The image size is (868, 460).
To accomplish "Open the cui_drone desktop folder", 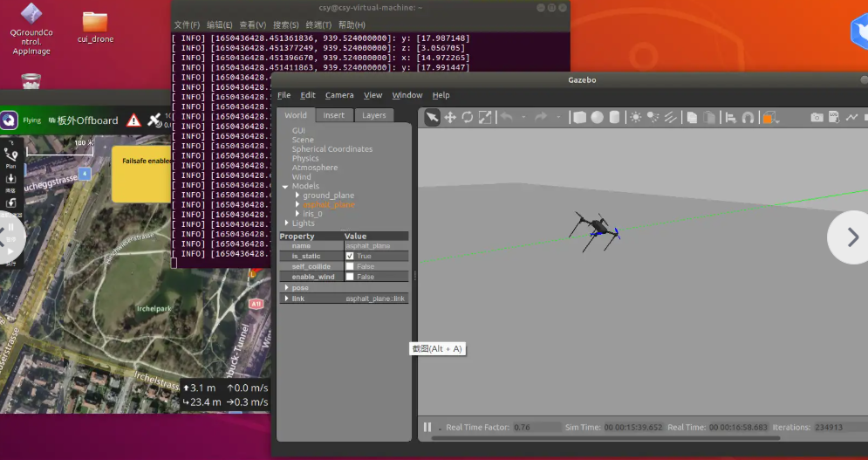I will click(x=95, y=24).
